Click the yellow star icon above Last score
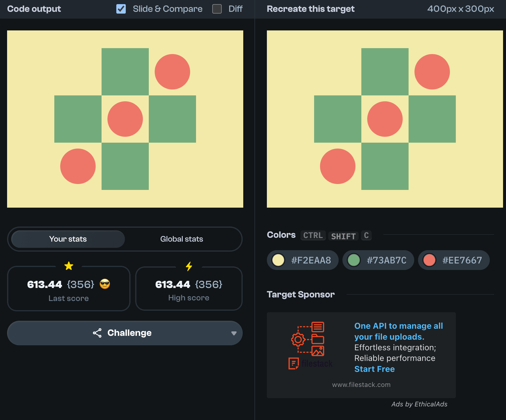 click(x=69, y=266)
